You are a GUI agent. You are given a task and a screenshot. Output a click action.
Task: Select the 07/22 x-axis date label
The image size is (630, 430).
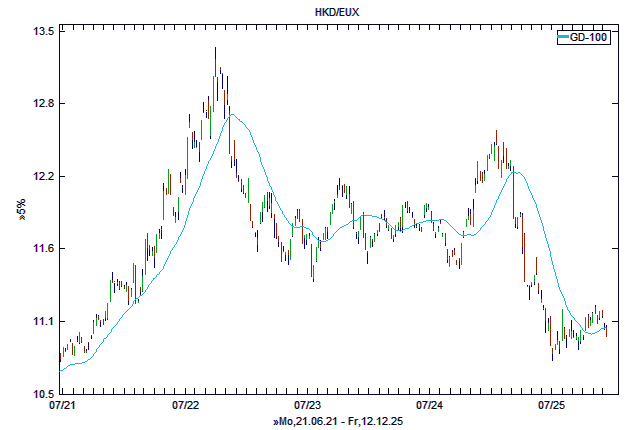pyautogui.click(x=186, y=407)
